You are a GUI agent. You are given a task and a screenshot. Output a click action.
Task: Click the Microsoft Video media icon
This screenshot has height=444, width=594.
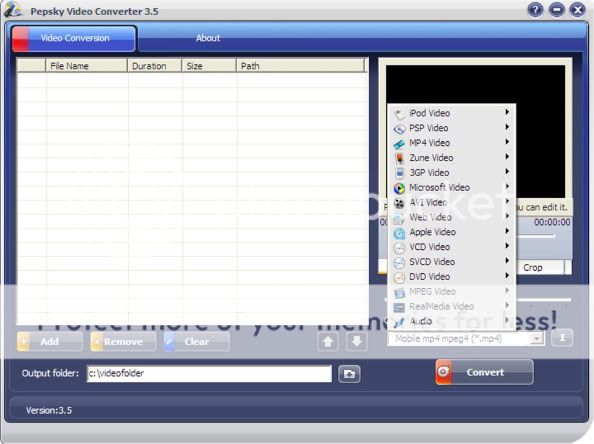point(399,188)
